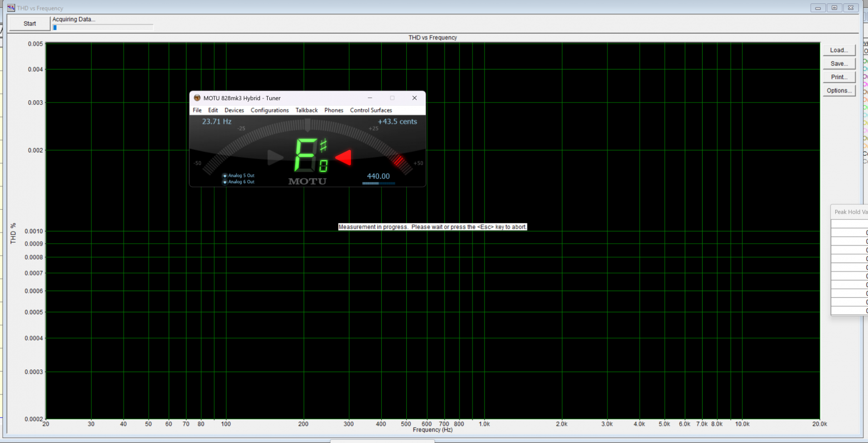Click the THD % axis label
This screenshot has height=443, width=868.
click(x=13, y=233)
